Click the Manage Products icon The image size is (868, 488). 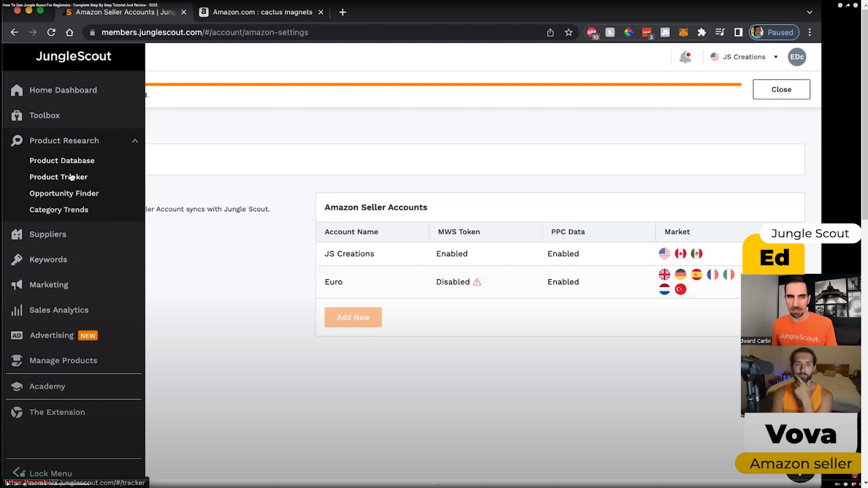[17, 361]
